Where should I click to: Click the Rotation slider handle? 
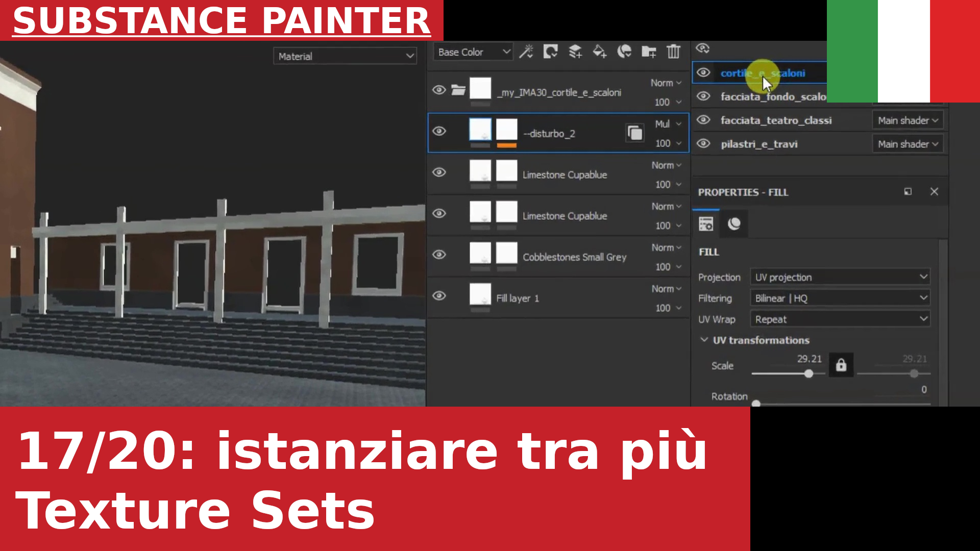tap(756, 404)
